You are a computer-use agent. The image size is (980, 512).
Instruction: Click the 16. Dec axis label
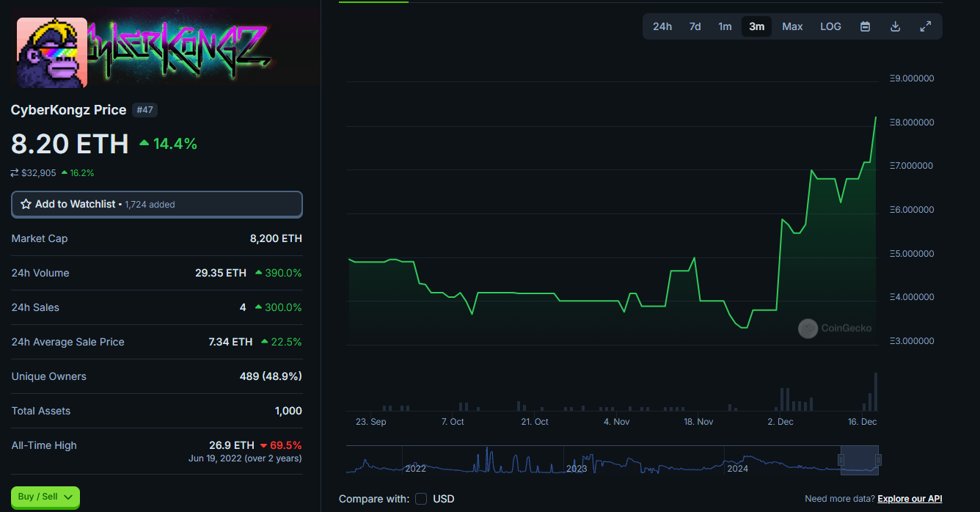862,422
